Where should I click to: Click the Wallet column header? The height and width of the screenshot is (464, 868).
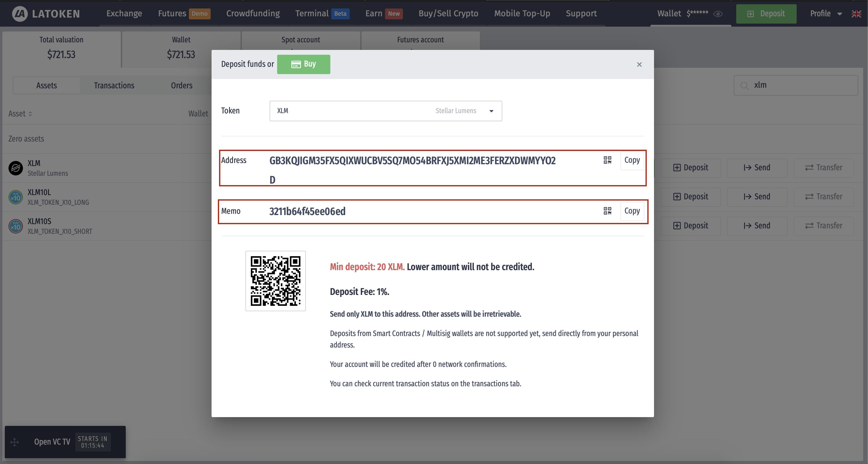(198, 114)
